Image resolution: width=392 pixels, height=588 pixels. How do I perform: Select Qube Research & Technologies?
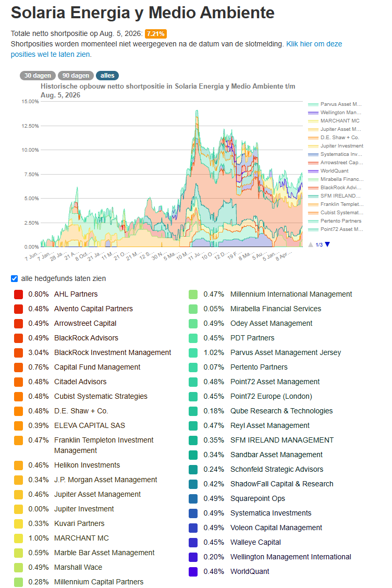[281, 411]
